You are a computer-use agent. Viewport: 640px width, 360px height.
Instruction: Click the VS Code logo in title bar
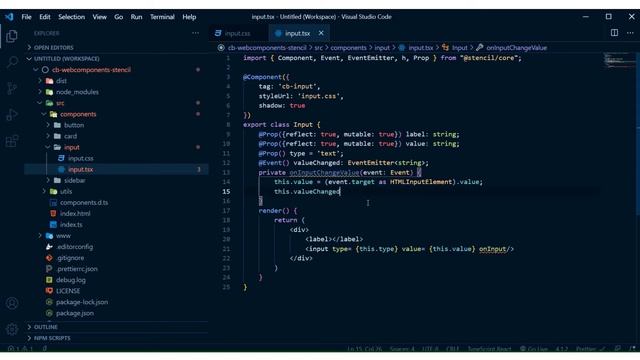click(x=9, y=17)
